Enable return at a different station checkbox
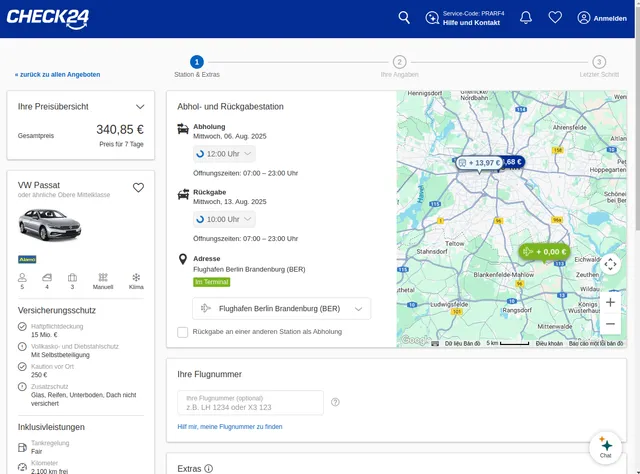 (x=182, y=332)
